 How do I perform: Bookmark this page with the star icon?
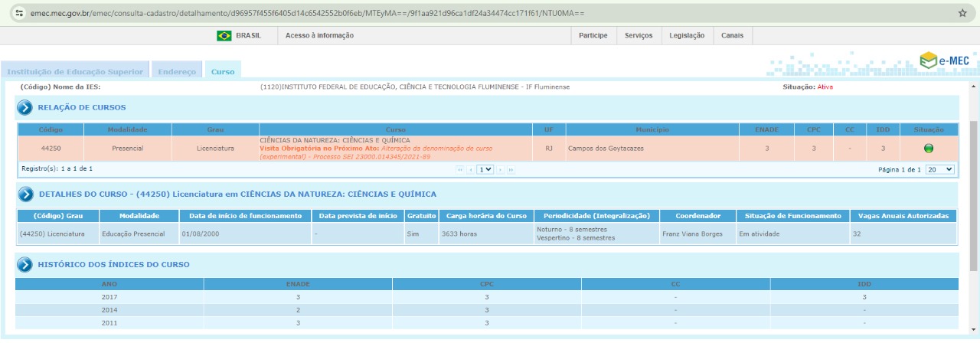coord(962,13)
